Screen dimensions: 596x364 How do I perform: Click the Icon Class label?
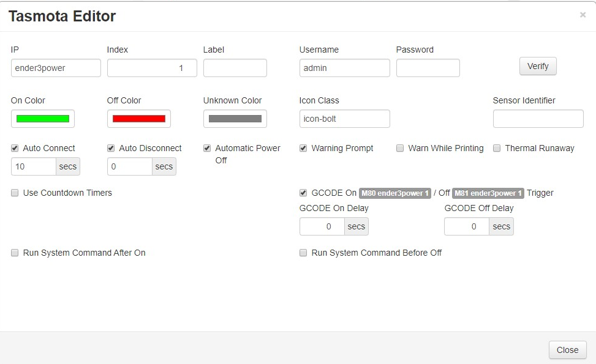(319, 100)
